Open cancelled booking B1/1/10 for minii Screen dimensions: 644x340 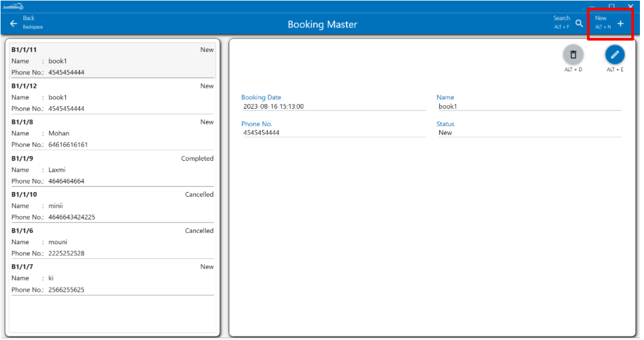113,206
